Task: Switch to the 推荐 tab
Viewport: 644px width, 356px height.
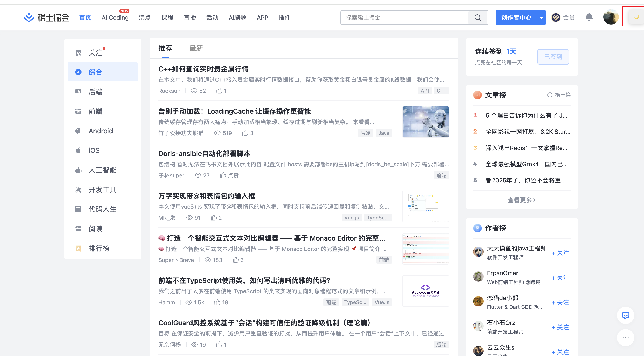Action: [165, 48]
